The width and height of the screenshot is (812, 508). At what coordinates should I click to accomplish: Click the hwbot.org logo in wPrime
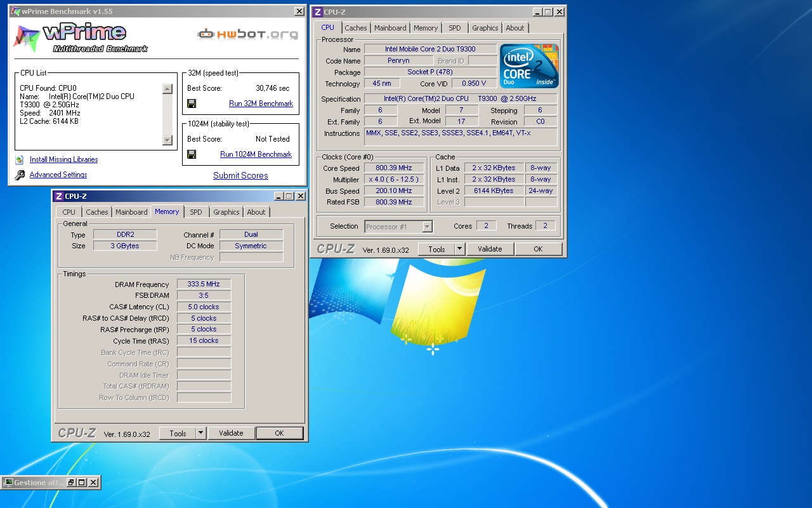click(x=247, y=34)
